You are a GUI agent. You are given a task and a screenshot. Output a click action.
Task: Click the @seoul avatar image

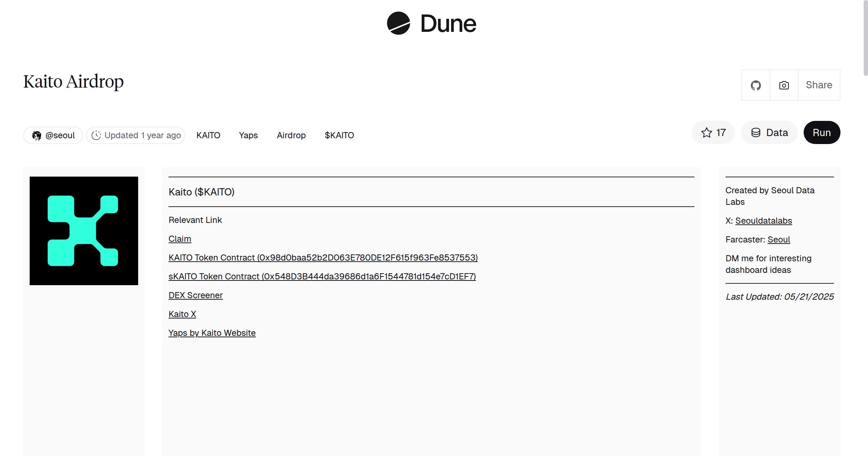37,135
